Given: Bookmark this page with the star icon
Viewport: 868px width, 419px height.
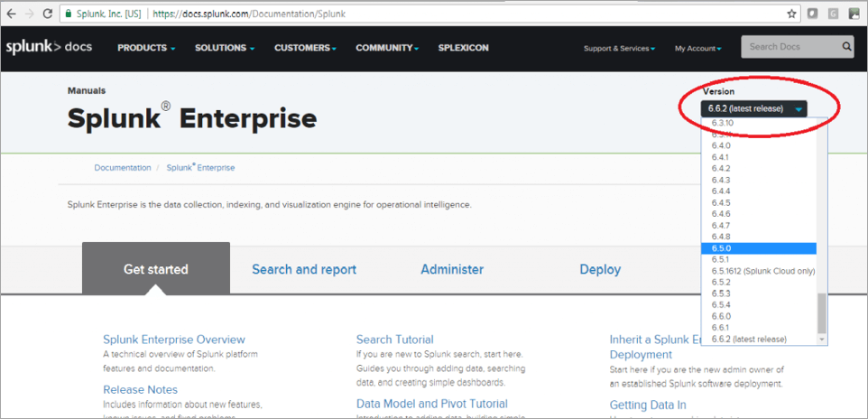Looking at the screenshot, I should (791, 14).
